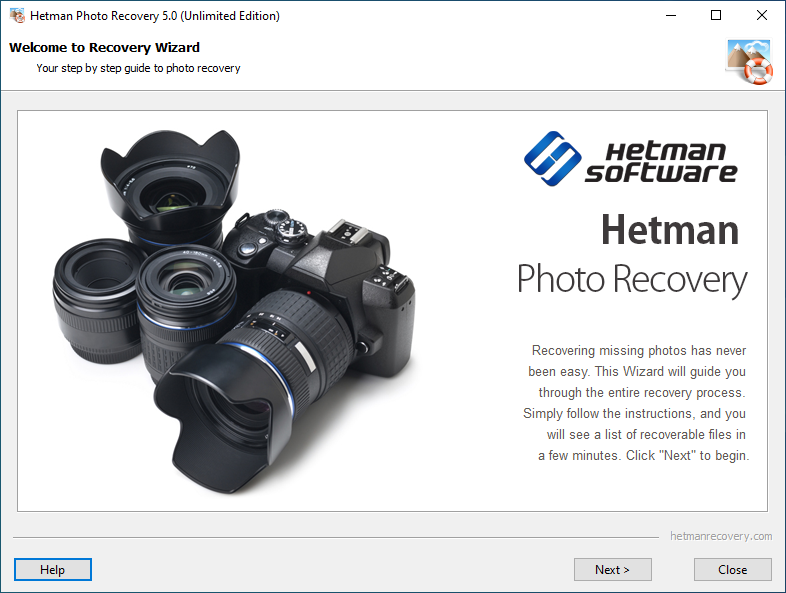Click the Next button to begin
The width and height of the screenshot is (786, 593).
[x=613, y=569]
